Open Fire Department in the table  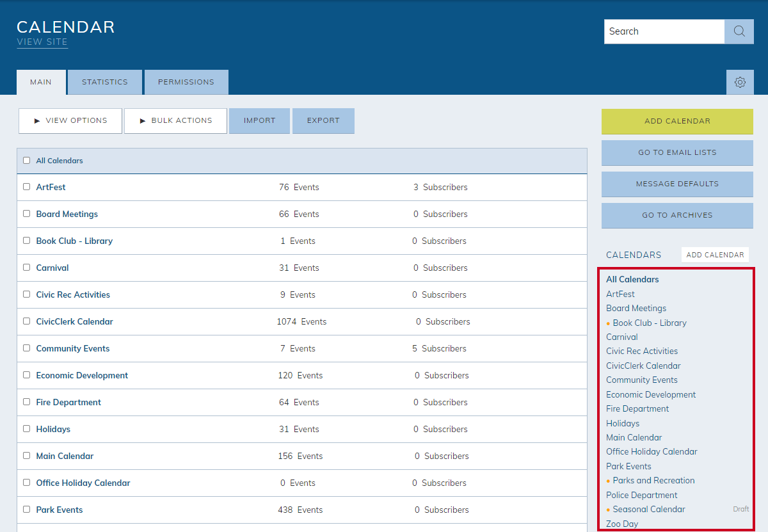pos(68,402)
